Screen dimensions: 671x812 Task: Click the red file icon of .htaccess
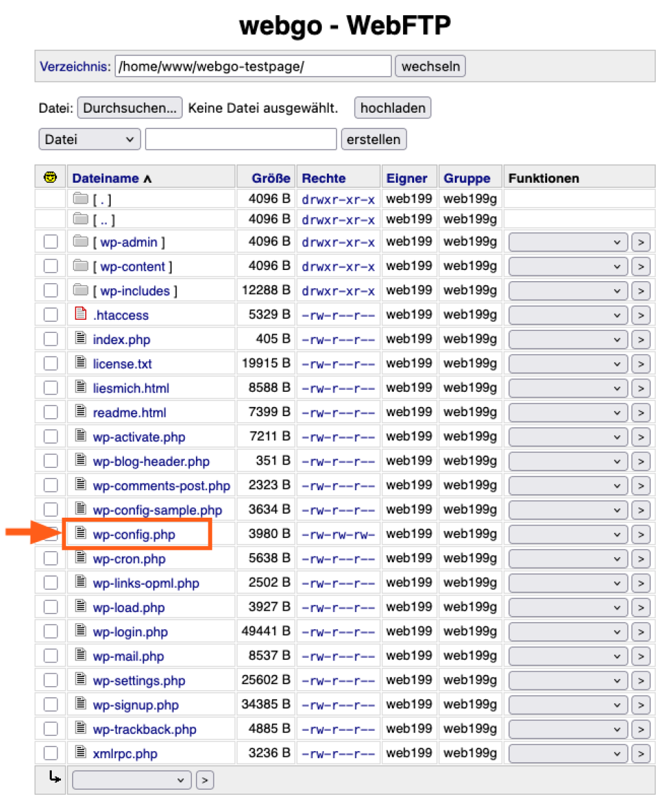click(x=81, y=313)
